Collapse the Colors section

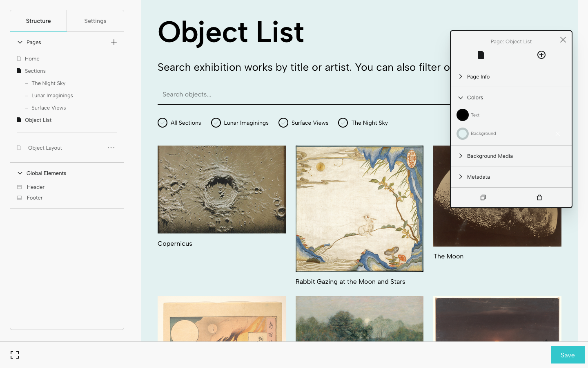coord(475,98)
